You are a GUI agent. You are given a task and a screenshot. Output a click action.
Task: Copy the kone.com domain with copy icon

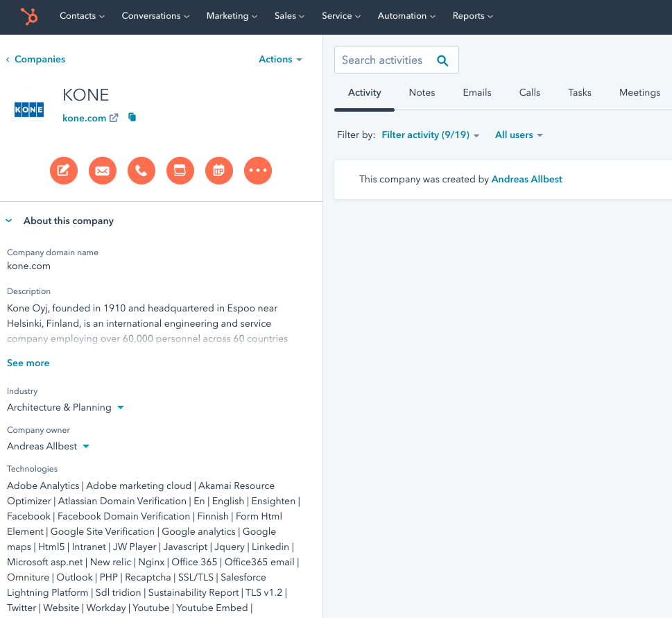(132, 118)
